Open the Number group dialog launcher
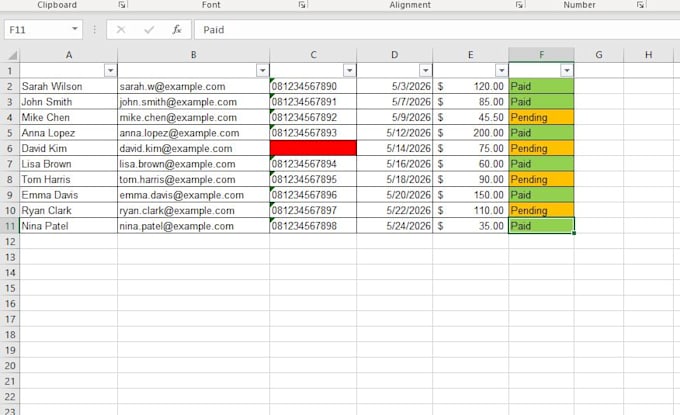Viewport: 680px width, 415px height. (x=641, y=5)
